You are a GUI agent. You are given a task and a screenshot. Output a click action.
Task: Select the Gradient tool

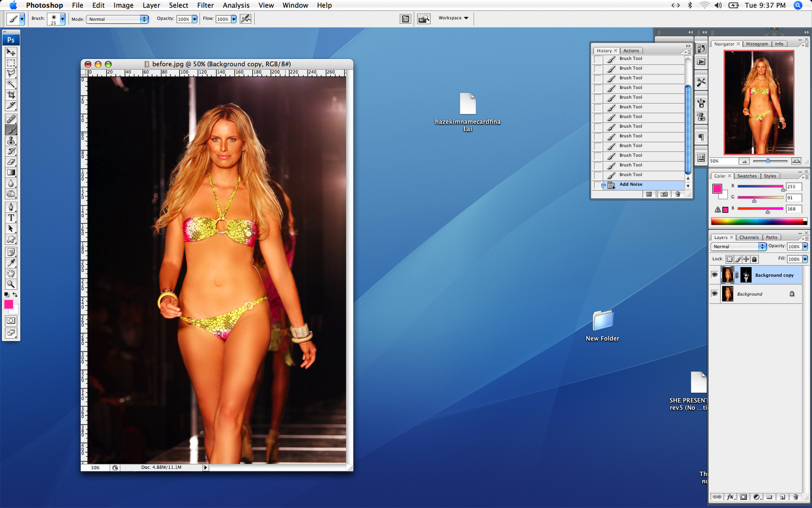click(11, 172)
